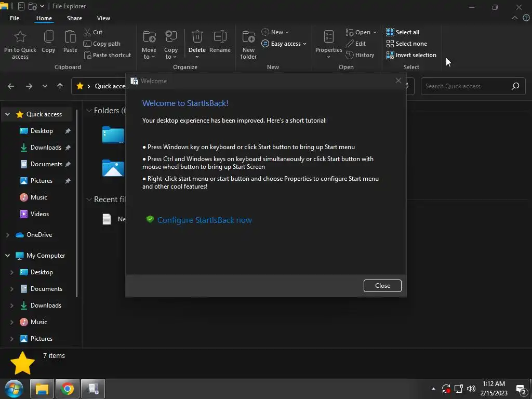Click StartIsBack setup taskbar icon
This screenshot has width=532, height=399.
tap(93, 389)
